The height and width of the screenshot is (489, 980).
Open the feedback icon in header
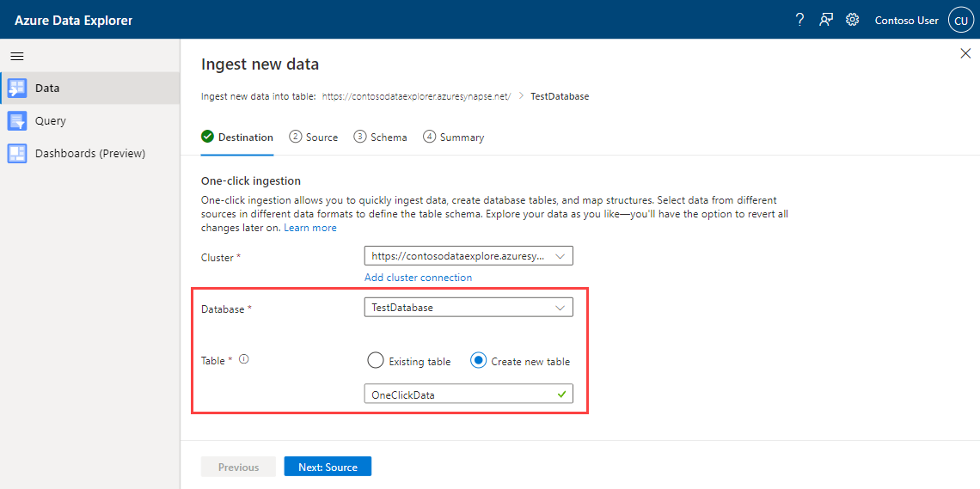(x=825, y=20)
